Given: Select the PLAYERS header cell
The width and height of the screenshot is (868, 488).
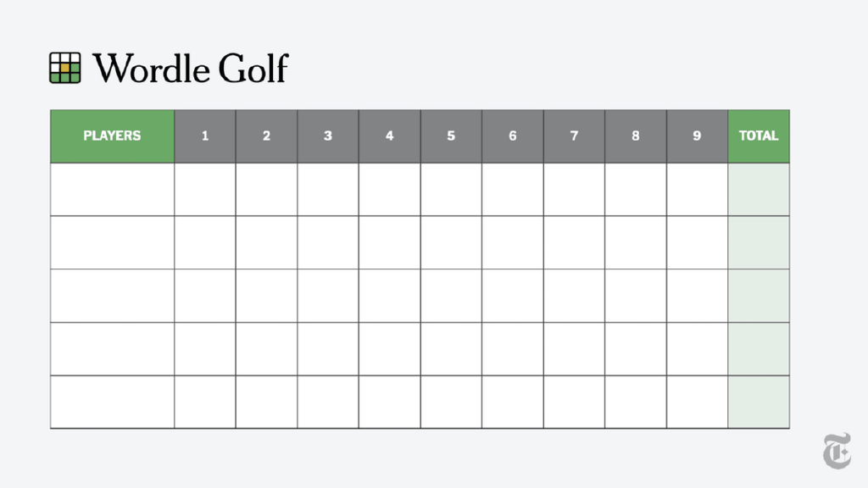Looking at the screenshot, I should pyautogui.click(x=112, y=136).
